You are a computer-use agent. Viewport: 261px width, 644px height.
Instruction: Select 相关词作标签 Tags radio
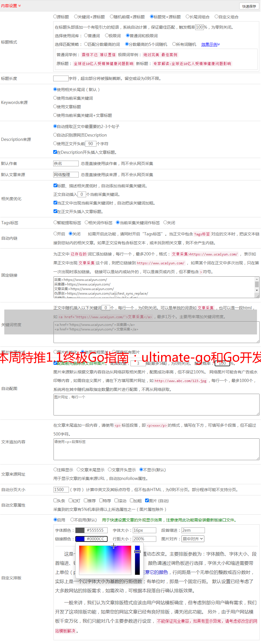(x=86, y=222)
